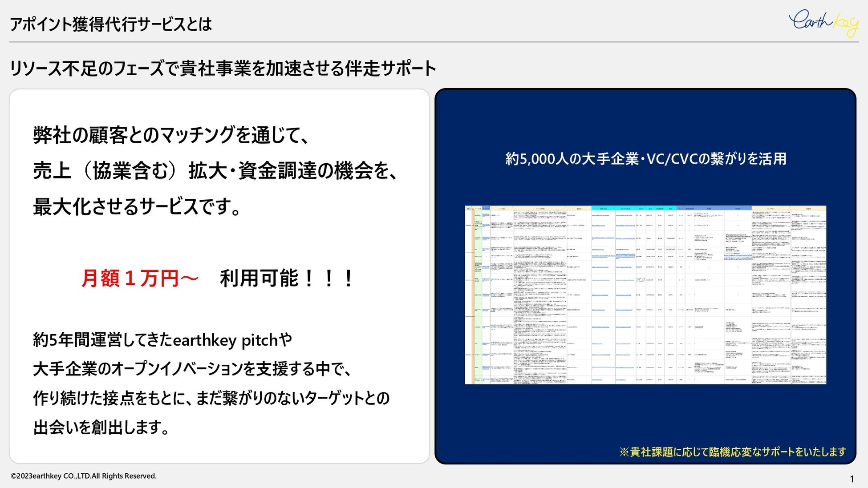Click the 利用可能!!! text

pos(287,279)
